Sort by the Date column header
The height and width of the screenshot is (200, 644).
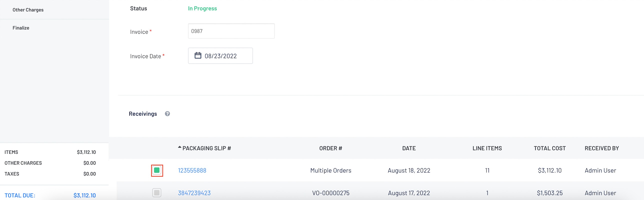409,148
